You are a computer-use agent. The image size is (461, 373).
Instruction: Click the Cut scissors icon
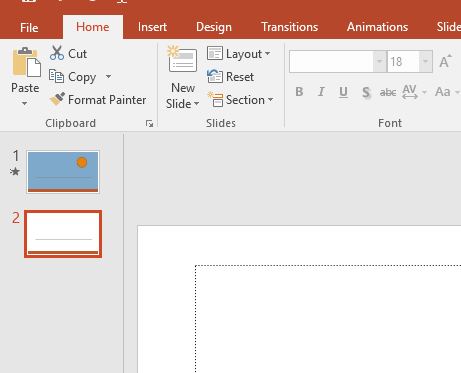click(x=57, y=53)
